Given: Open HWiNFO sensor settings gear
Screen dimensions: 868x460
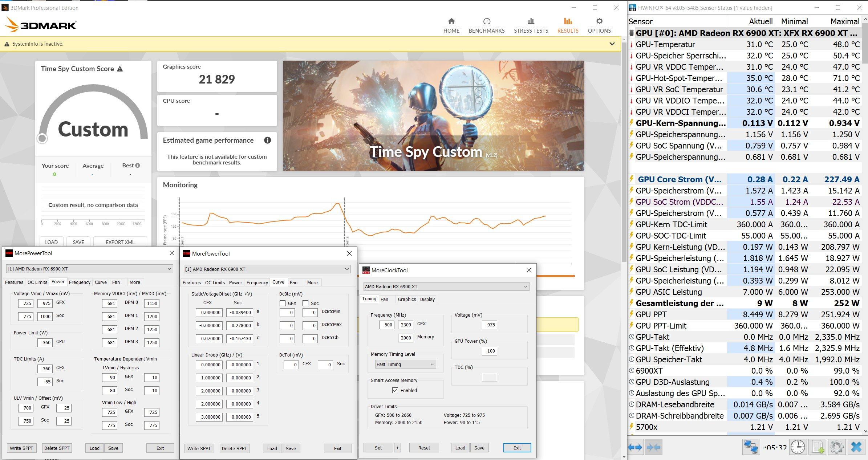Looking at the screenshot, I should [x=836, y=447].
